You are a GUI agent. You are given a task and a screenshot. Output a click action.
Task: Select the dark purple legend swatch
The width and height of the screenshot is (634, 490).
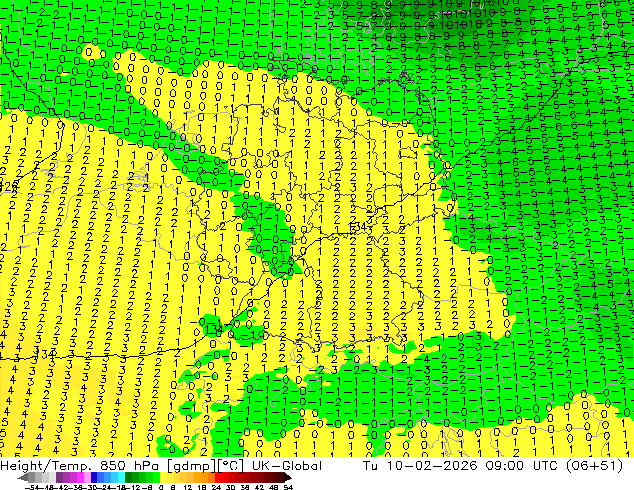point(59,478)
